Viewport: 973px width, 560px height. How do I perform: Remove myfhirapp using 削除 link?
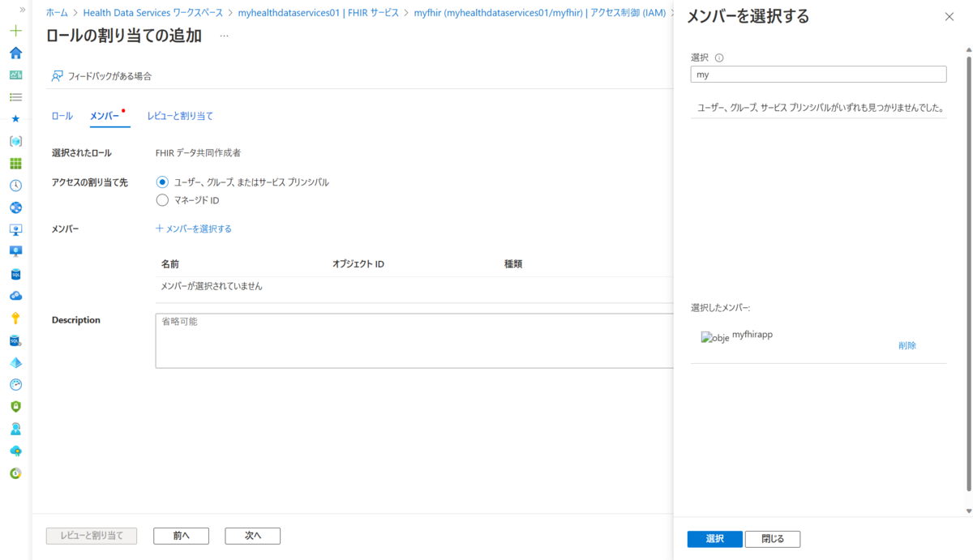pyautogui.click(x=907, y=345)
